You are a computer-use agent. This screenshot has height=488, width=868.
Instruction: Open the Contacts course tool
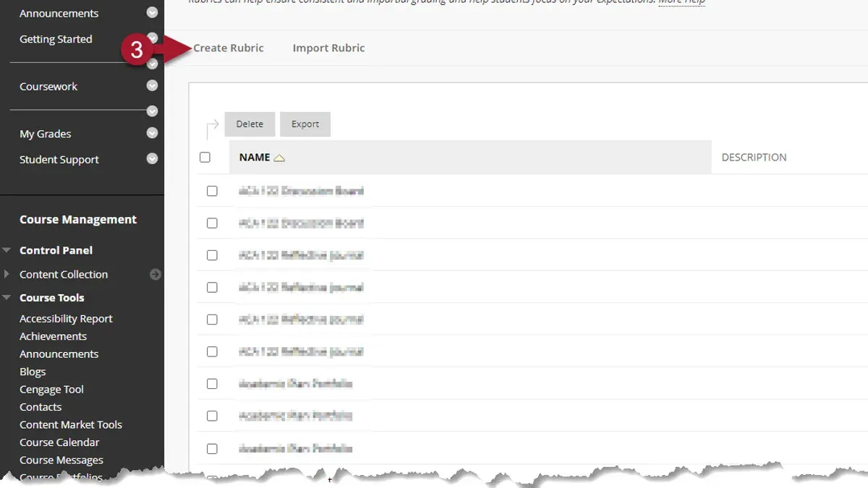pos(41,407)
